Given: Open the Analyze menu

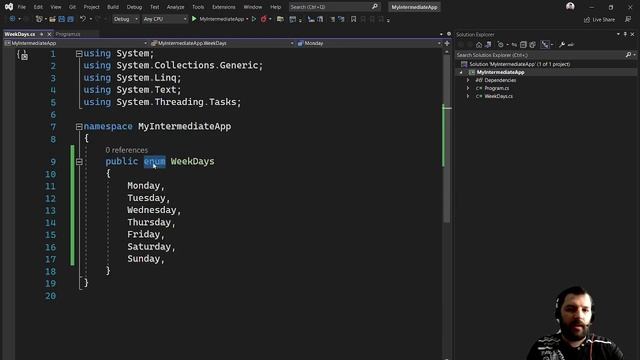Looking at the screenshot, I should click(x=176, y=7).
